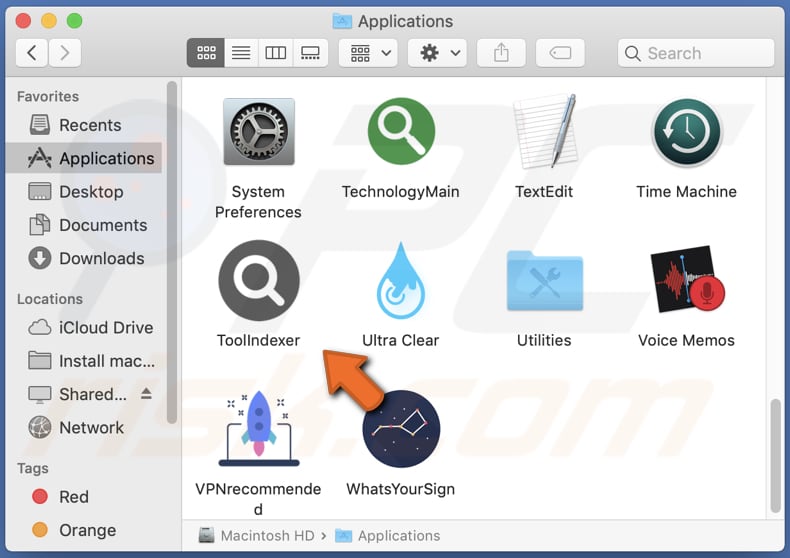Click the Applications folder icon in title bar
Image resolution: width=790 pixels, height=558 pixels.
click(x=342, y=21)
